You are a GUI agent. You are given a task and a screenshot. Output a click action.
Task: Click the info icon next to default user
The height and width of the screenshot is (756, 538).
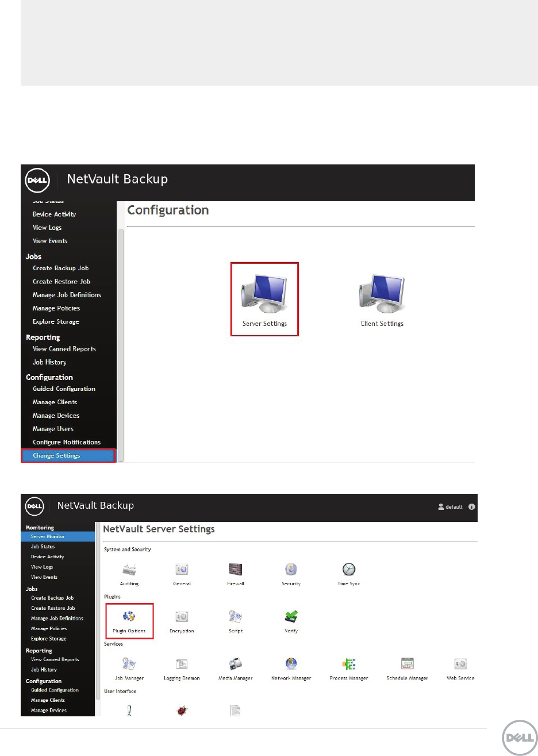pyautogui.click(x=472, y=507)
